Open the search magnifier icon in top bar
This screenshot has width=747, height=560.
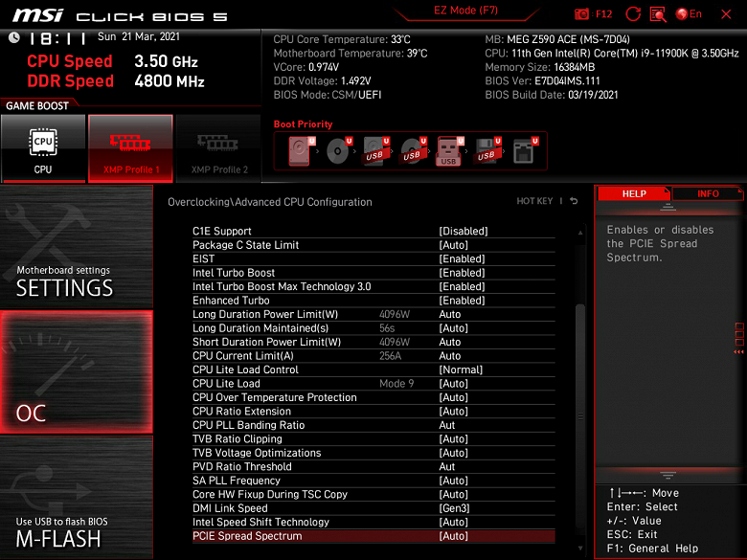[x=658, y=14]
